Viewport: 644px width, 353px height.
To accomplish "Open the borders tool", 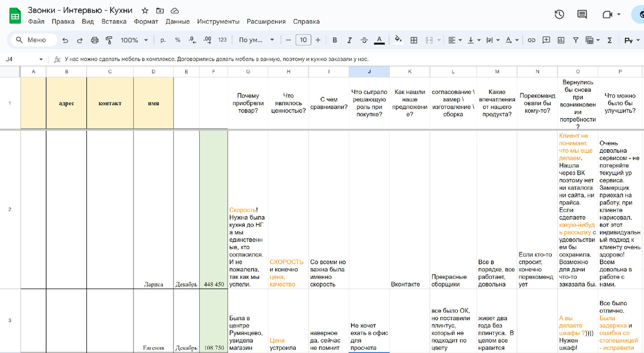I will 414,40.
